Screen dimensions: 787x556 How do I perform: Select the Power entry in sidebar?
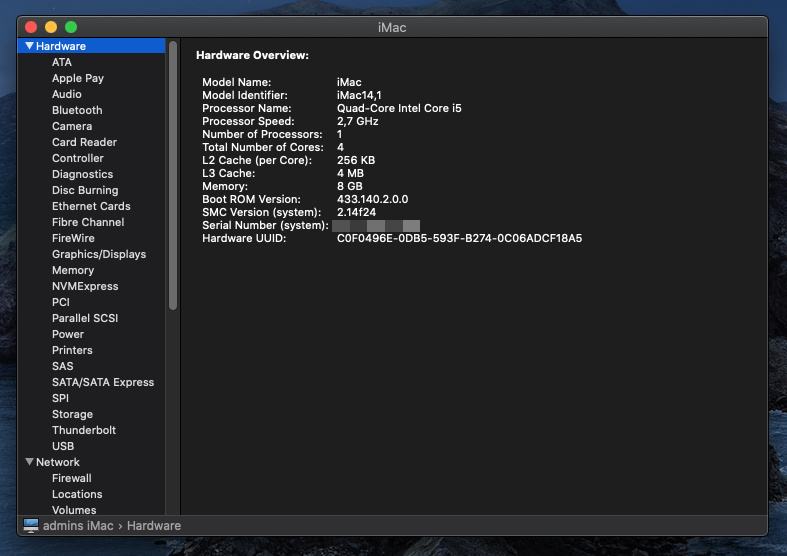click(x=68, y=334)
